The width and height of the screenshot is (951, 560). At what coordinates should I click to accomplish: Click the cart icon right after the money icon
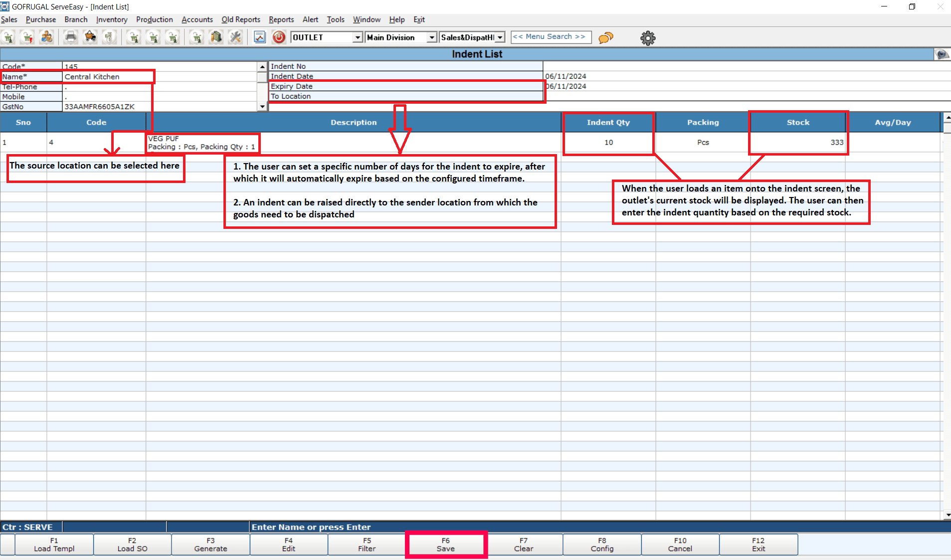(134, 37)
